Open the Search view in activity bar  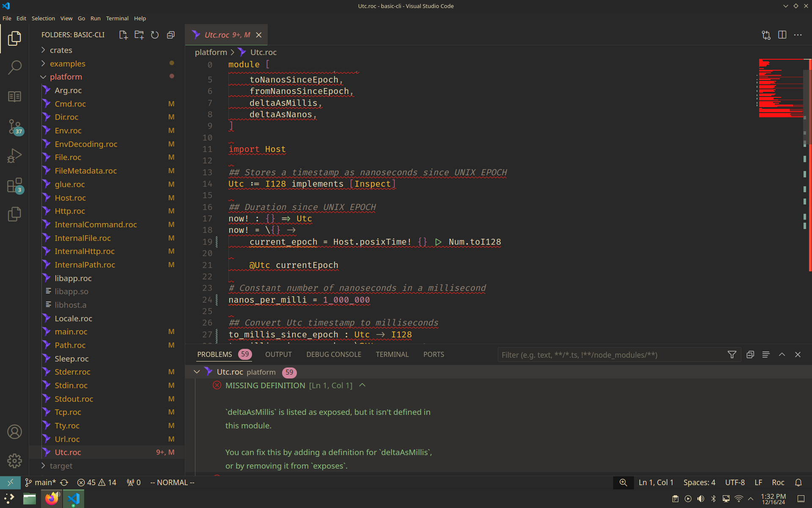pos(14,67)
